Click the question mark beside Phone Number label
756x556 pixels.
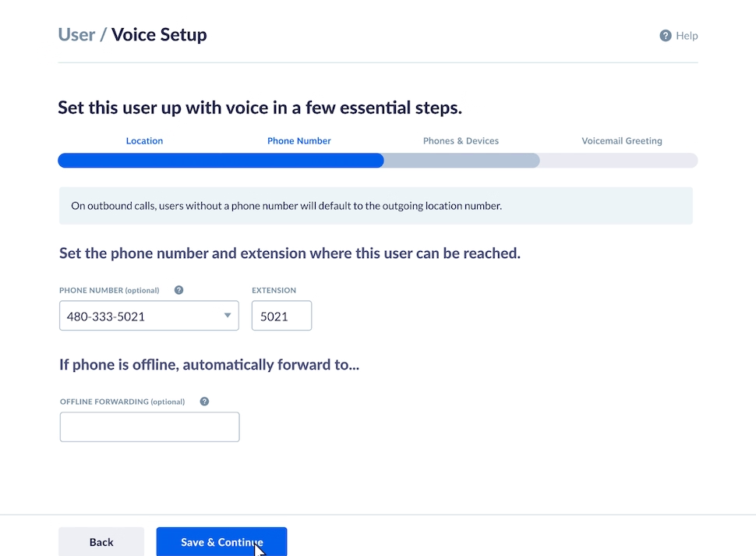pos(178,289)
